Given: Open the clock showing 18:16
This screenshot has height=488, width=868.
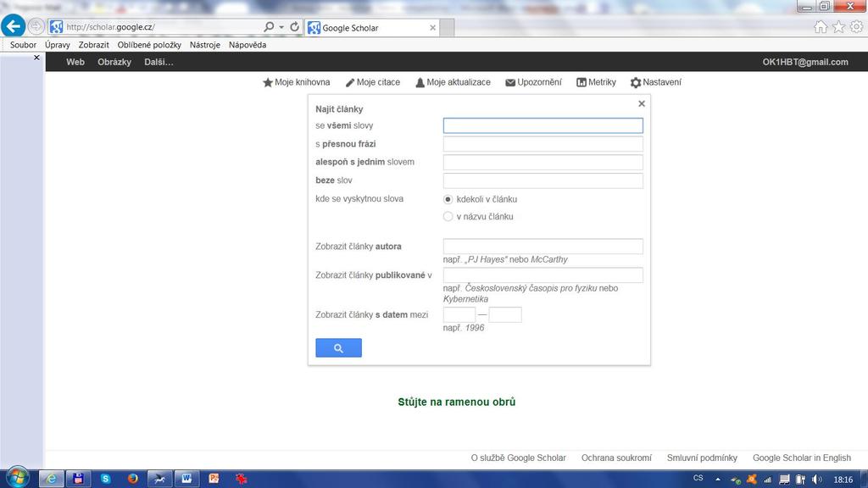Looking at the screenshot, I should click(843, 480).
